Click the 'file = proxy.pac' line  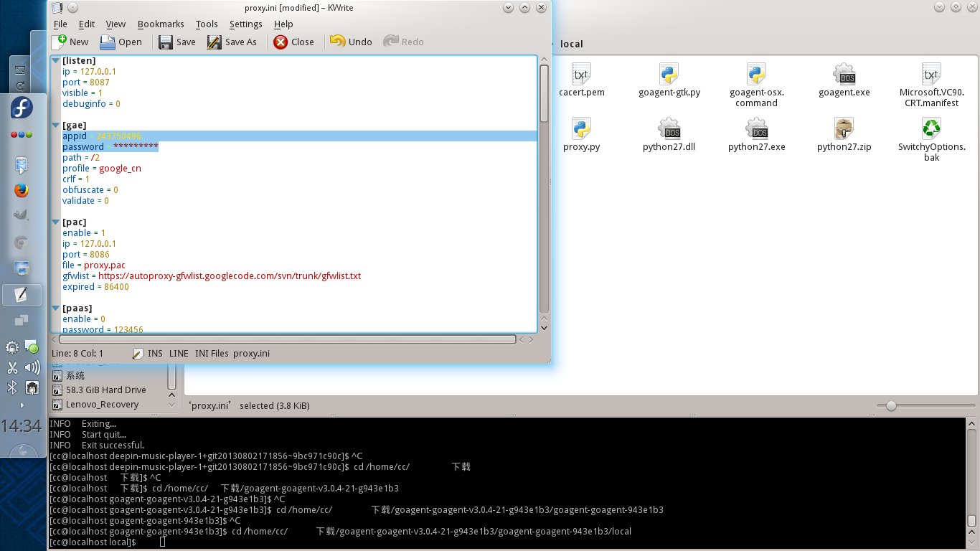click(94, 265)
